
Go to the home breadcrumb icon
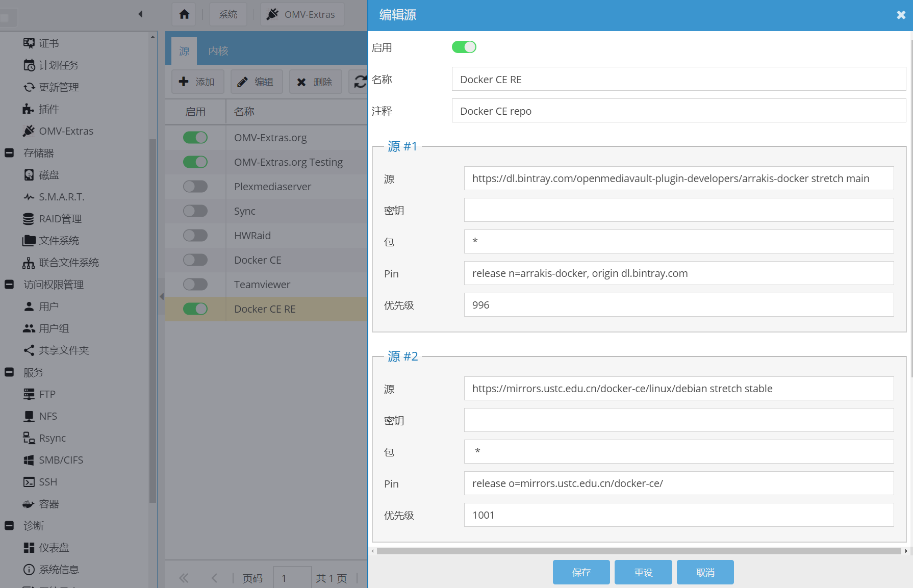tap(184, 14)
